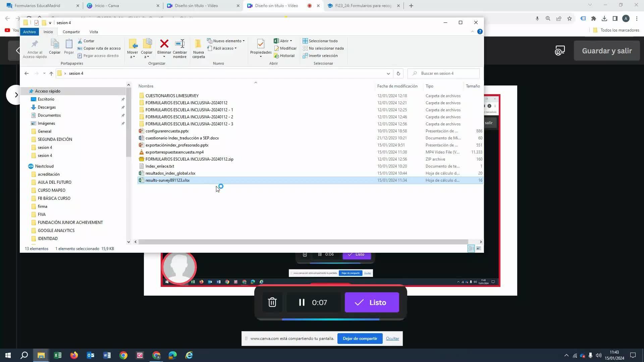Expand address bar history dropdown arrow
Viewport: 644px width, 362px height.
pos(388,73)
